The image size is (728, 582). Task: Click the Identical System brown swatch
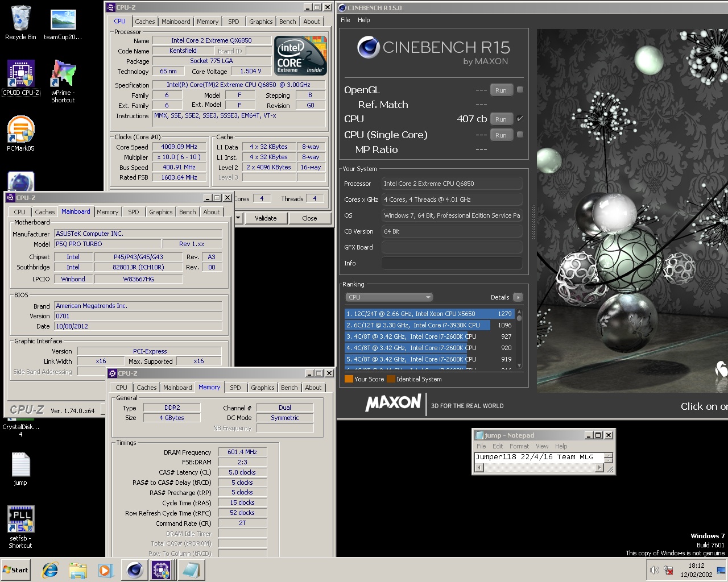[391, 379]
